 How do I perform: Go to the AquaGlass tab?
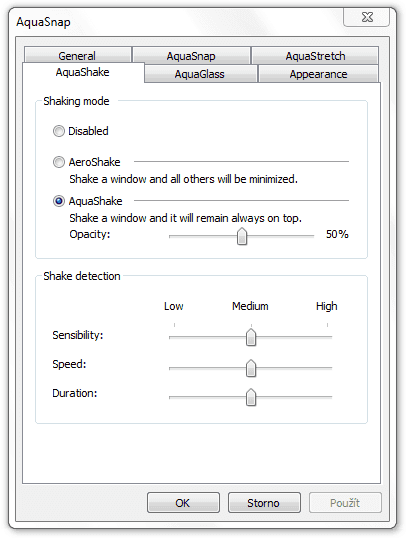pyautogui.click(x=200, y=74)
